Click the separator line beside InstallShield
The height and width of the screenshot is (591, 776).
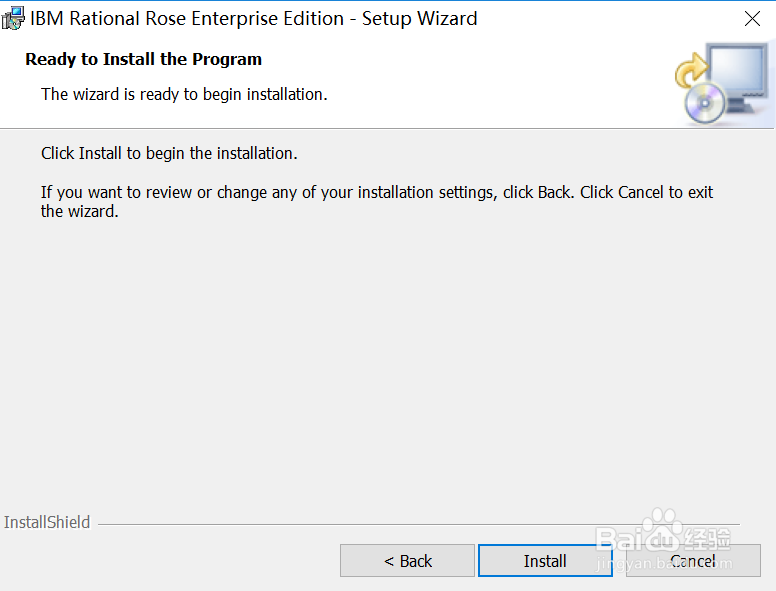tap(400, 523)
